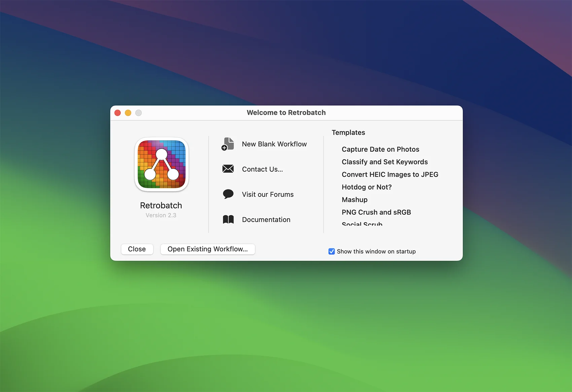Screen dimensions: 572x392
Task: Open Visit our Forums link
Action: point(267,194)
